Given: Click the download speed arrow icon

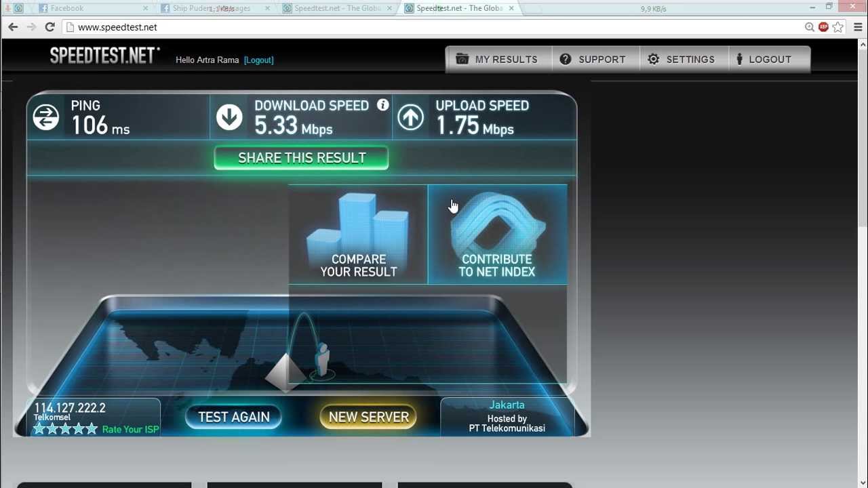Looking at the screenshot, I should tap(229, 117).
